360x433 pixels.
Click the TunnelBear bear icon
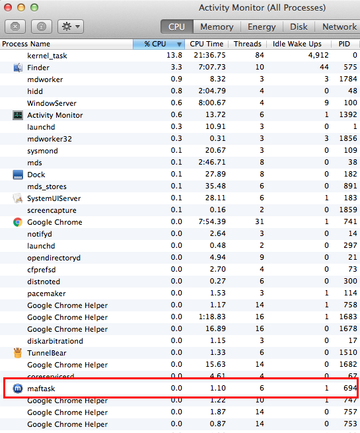[18, 353]
